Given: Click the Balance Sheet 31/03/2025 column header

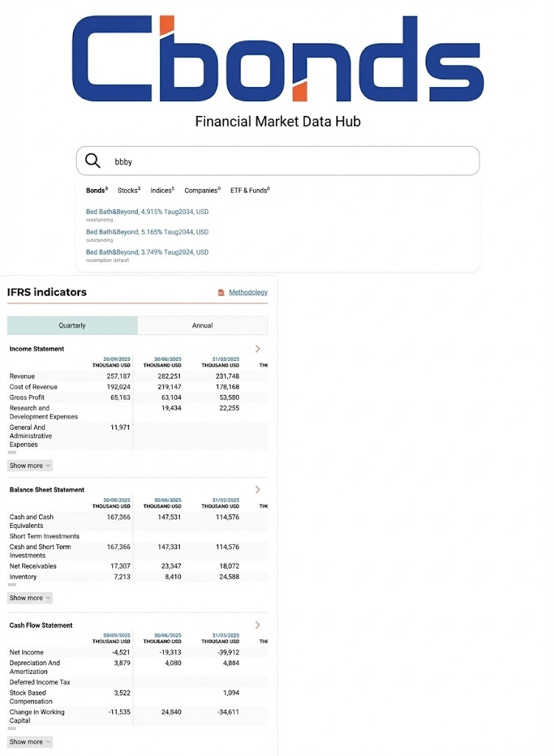Looking at the screenshot, I should [x=220, y=503].
